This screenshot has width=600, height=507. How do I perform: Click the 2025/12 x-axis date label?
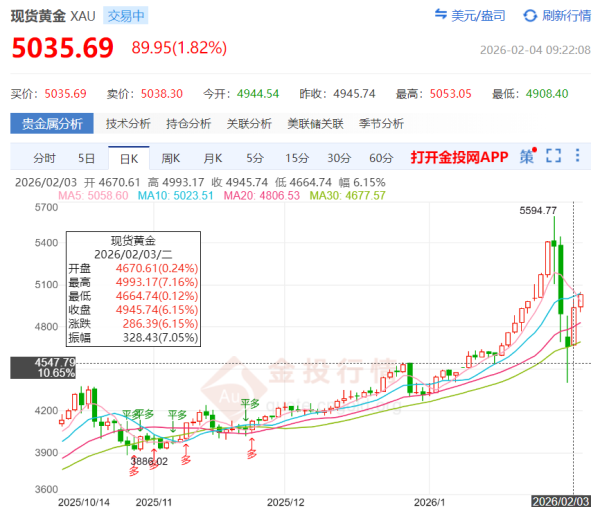(x=285, y=502)
